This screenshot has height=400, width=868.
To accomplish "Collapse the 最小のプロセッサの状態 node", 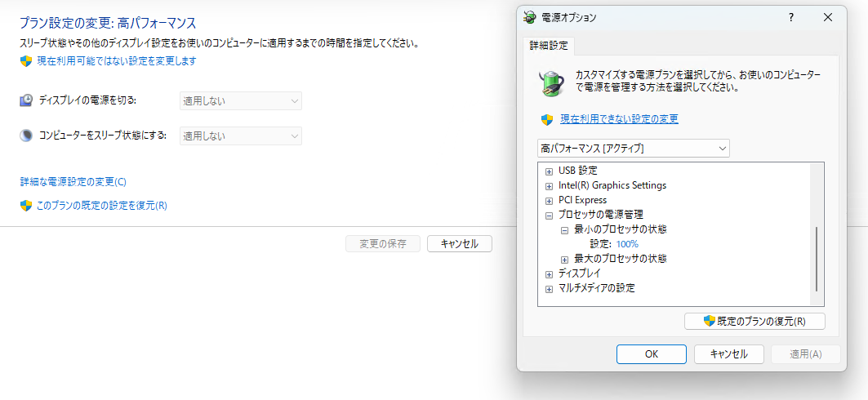I will click(x=564, y=229).
